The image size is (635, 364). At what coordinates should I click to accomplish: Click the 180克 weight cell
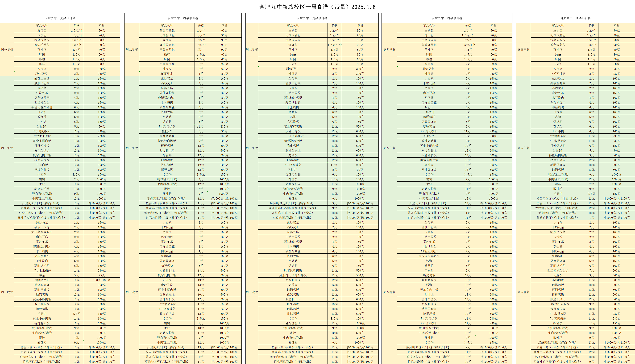tap(224, 74)
